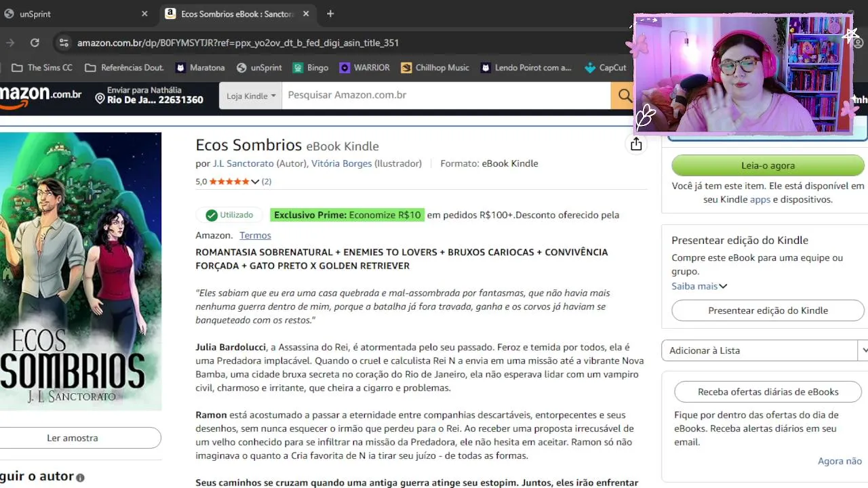Click the Julia Bardolucci bold name

point(231,347)
